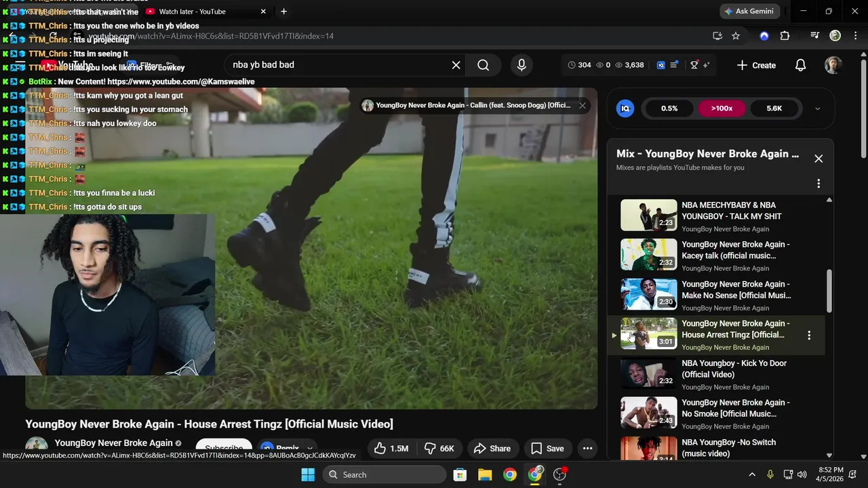Select the >100x stat pill

tap(722, 108)
